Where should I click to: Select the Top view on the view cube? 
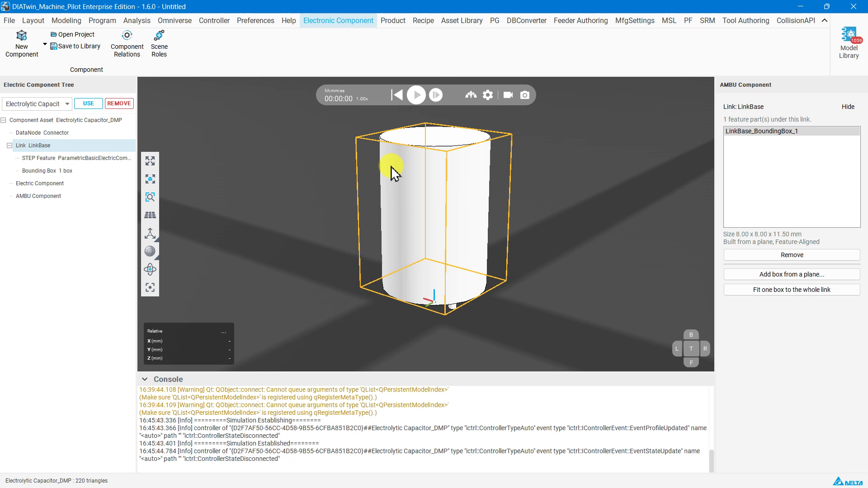(x=691, y=348)
